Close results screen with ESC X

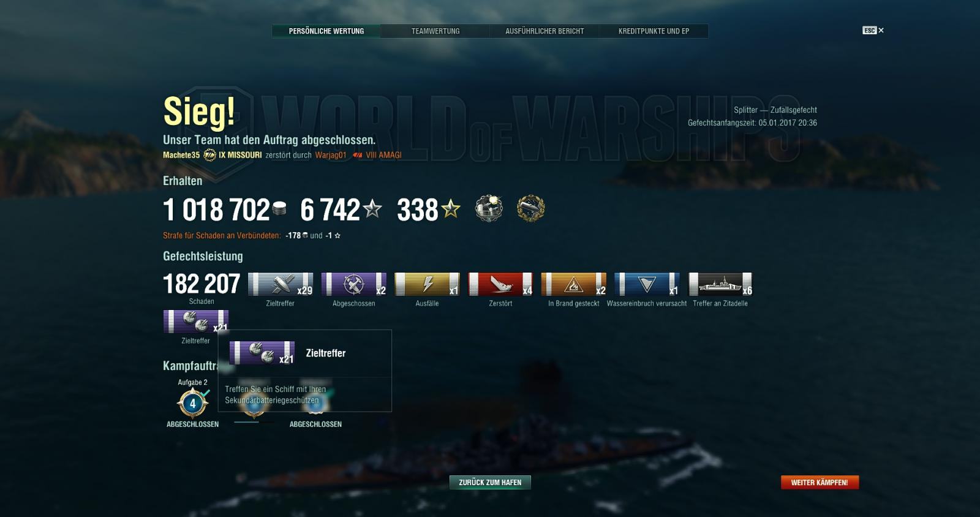pos(873,30)
